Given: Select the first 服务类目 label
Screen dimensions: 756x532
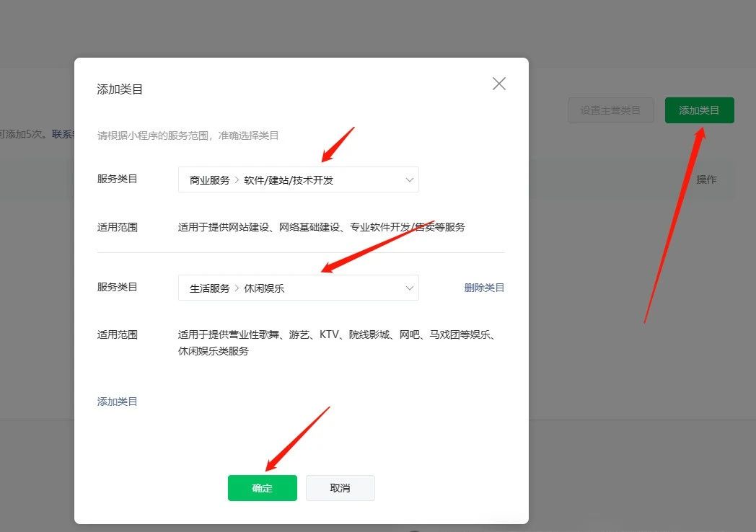Looking at the screenshot, I should [x=118, y=179].
